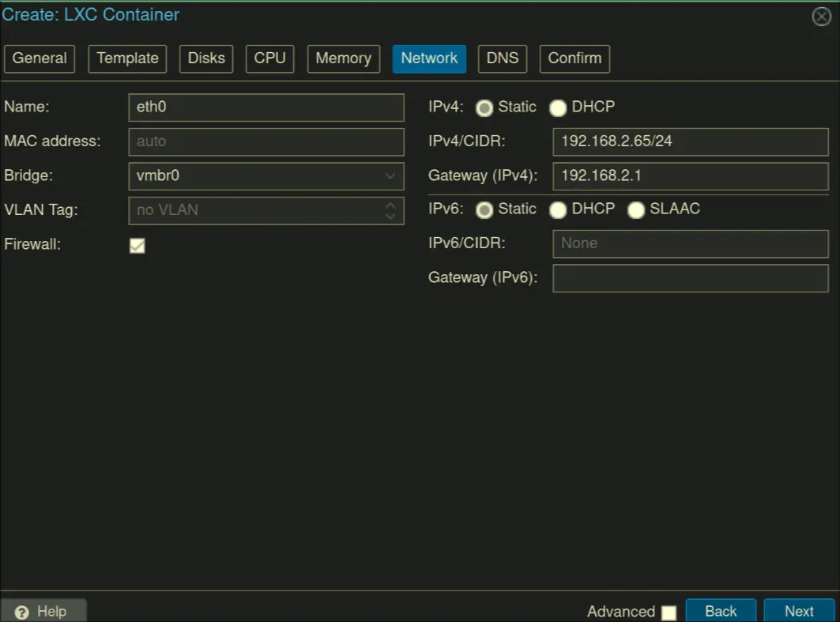This screenshot has width=840, height=622.
Task: Select the IPv4 Static radio button
Action: click(x=484, y=107)
